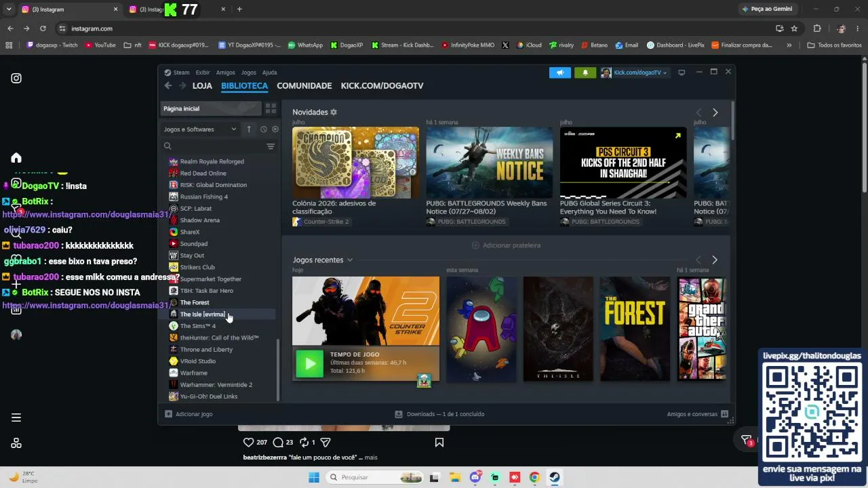Click the library search magnifier icon
This screenshot has height=488, width=868.
[167, 146]
